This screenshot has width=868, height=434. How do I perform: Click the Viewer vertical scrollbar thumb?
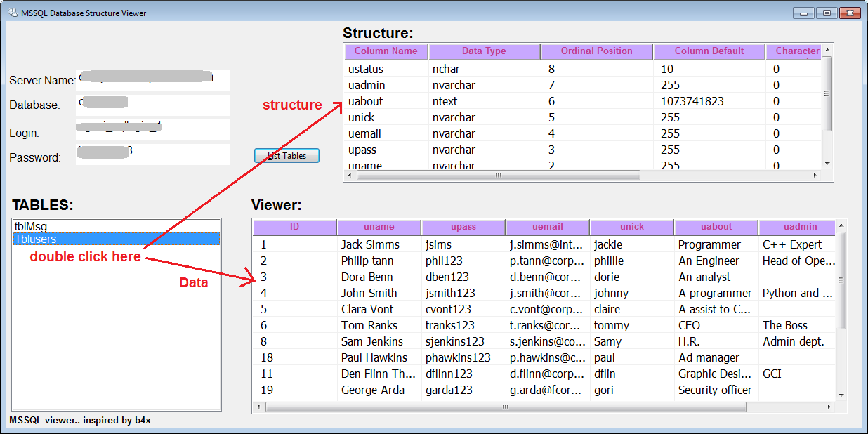[841, 280]
